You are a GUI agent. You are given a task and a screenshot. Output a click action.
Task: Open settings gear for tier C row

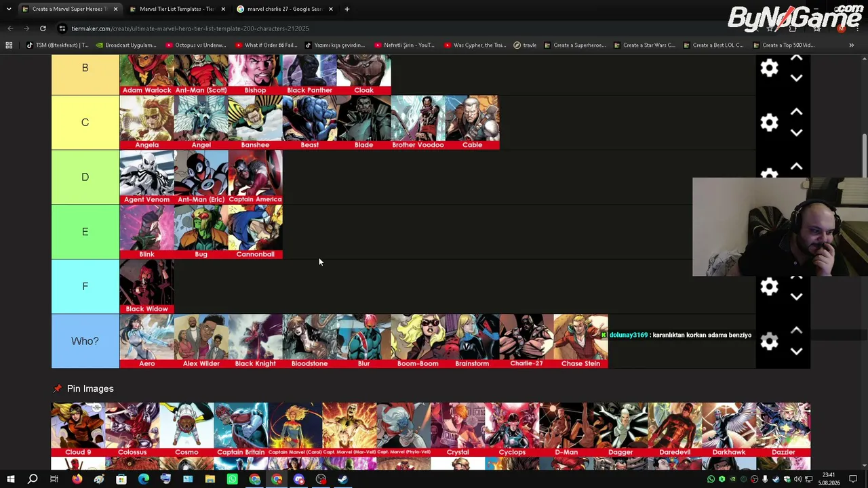(769, 123)
